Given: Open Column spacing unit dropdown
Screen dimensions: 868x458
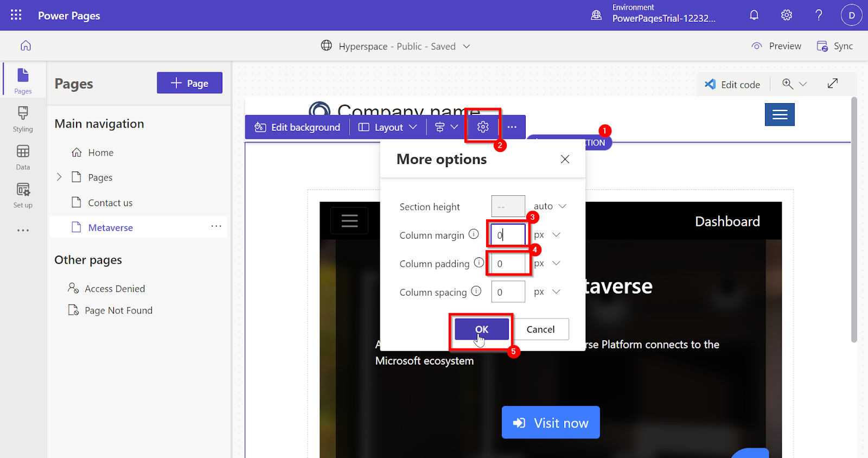Looking at the screenshot, I should [547, 291].
